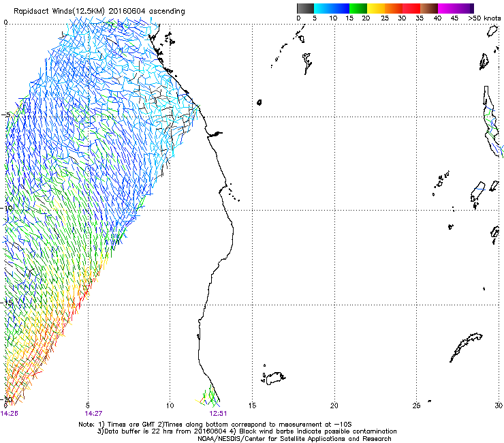Click the '-20' latitude axis label
Screen dimensions: 504x443
tap(7, 399)
